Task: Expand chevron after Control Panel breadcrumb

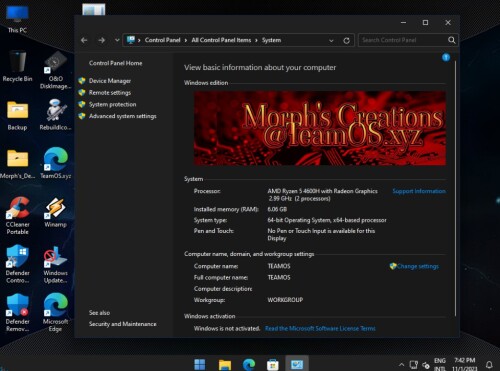Action: [186, 40]
